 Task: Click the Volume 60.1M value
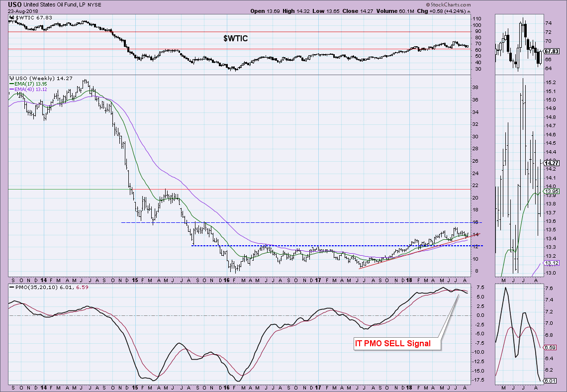click(395, 11)
